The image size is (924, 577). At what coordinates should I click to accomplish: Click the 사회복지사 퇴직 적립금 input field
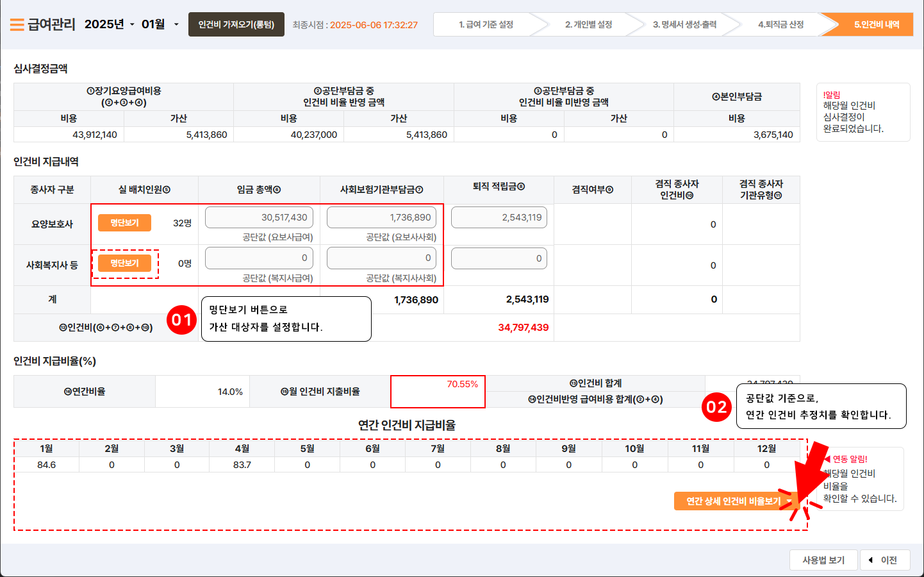point(499,258)
